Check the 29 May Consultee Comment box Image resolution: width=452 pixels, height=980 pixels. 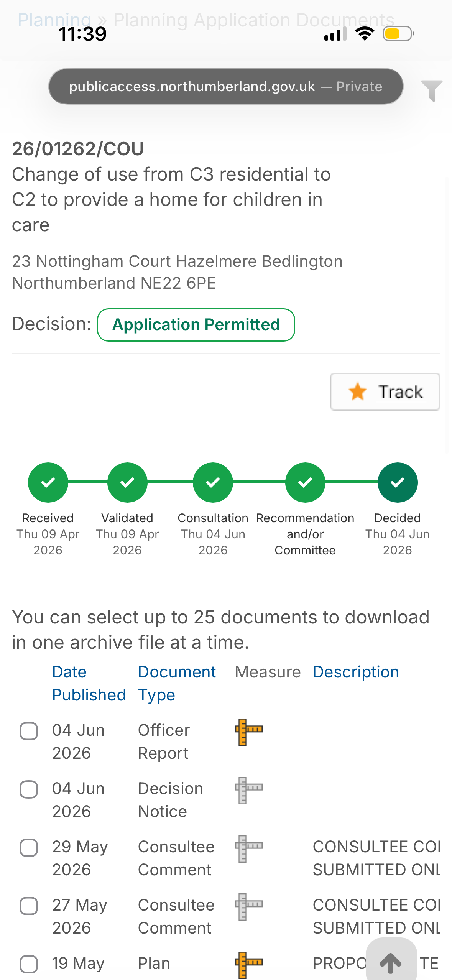point(29,848)
